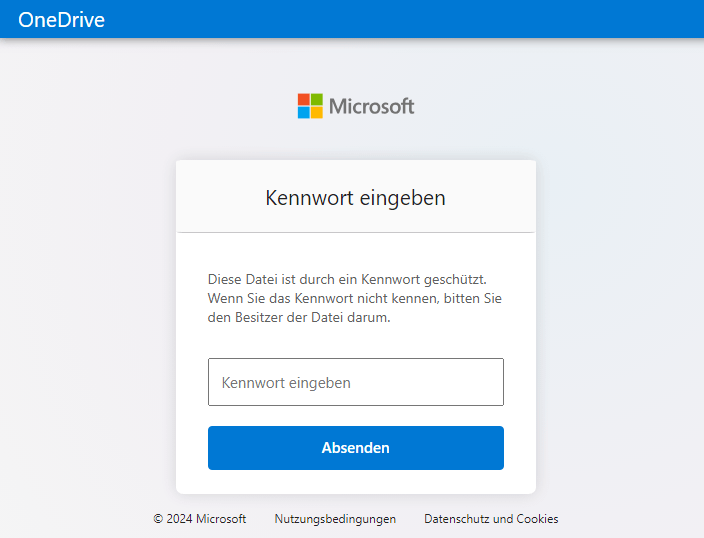Submit with the Absenden button

(356, 448)
